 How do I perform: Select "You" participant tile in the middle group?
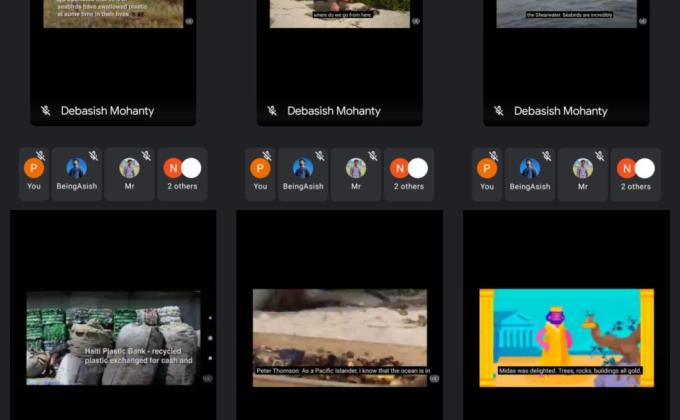pos(260,175)
